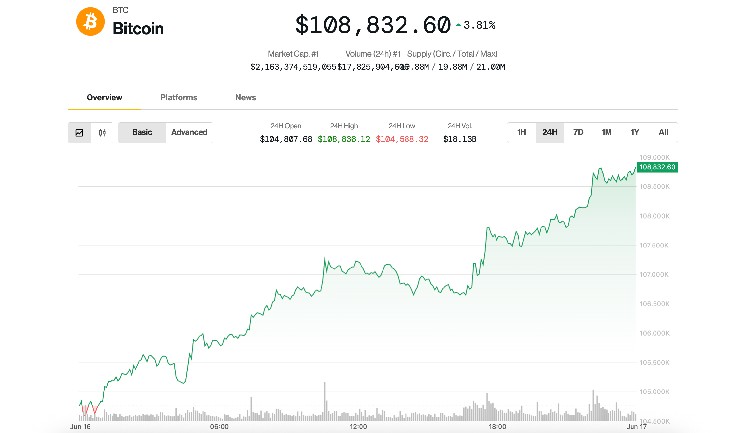Select the 24H time range

pos(550,132)
